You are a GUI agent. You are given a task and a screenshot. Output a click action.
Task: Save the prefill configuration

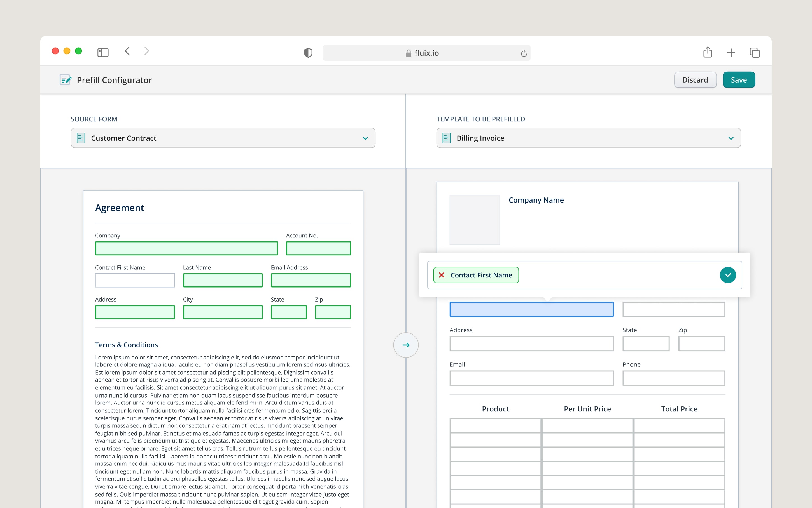click(x=739, y=80)
